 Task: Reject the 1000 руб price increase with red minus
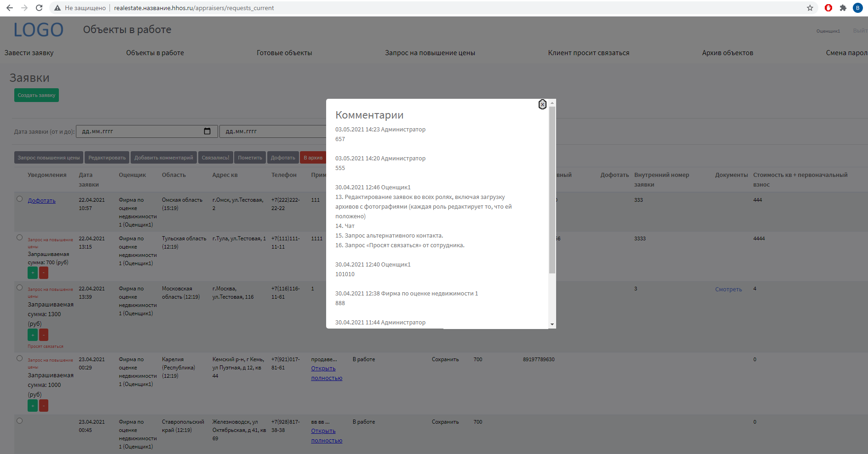pyautogui.click(x=44, y=406)
